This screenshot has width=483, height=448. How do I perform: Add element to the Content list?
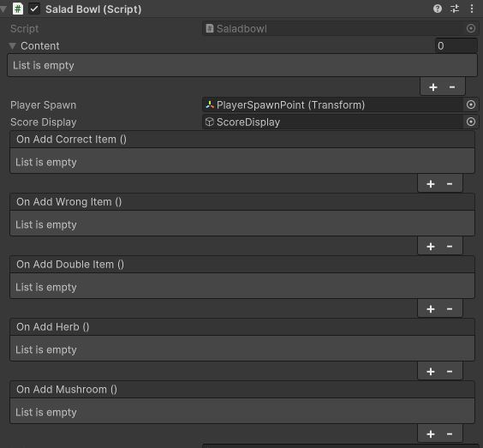point(433,87)
